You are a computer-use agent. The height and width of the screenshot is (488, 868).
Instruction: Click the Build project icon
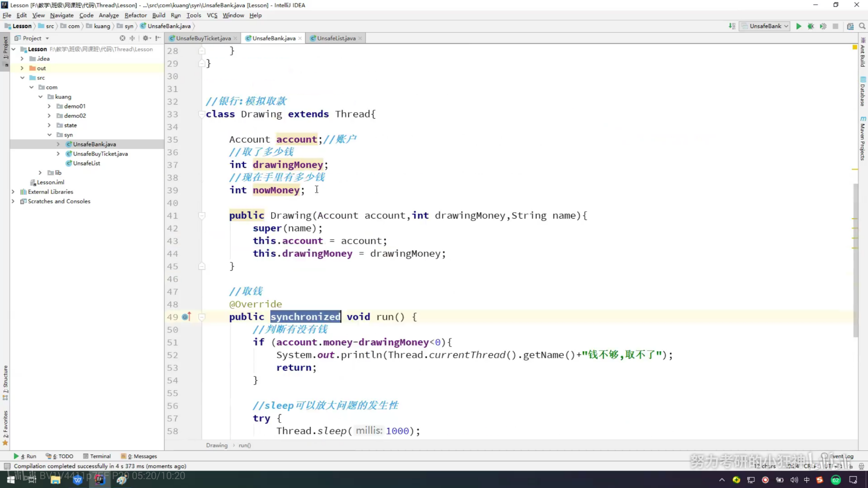click(x=732, y=26)
